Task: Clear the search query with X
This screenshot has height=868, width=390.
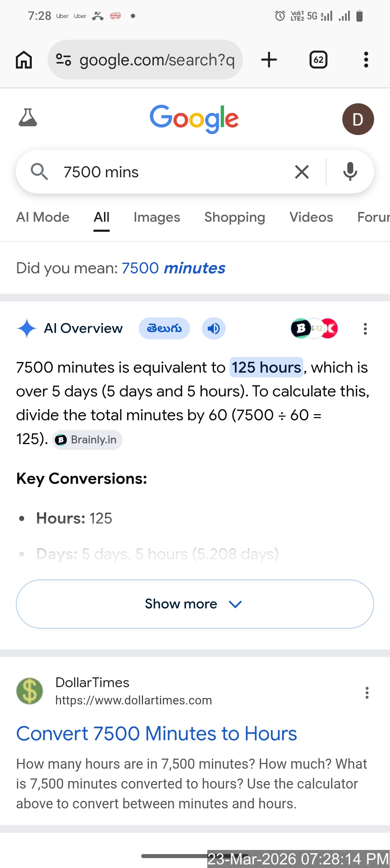Action: (302, 172)
